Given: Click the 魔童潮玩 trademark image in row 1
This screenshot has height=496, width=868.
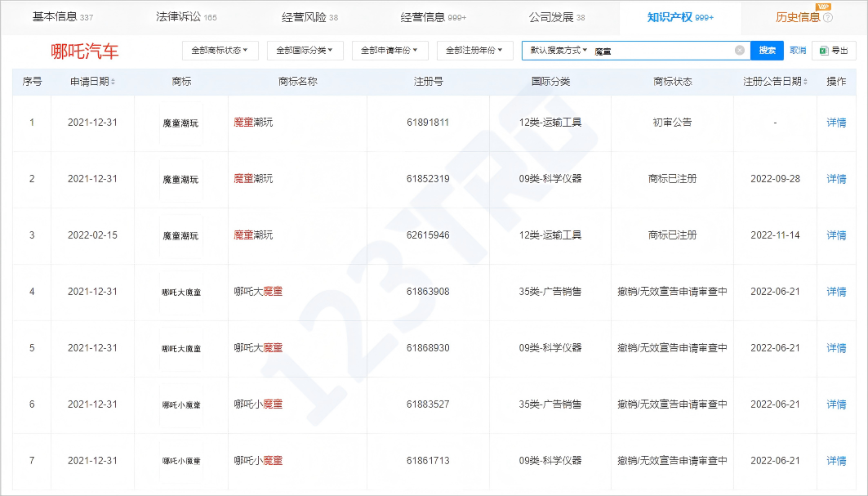Looking at the screenshot, I should (x=180, y=123).
